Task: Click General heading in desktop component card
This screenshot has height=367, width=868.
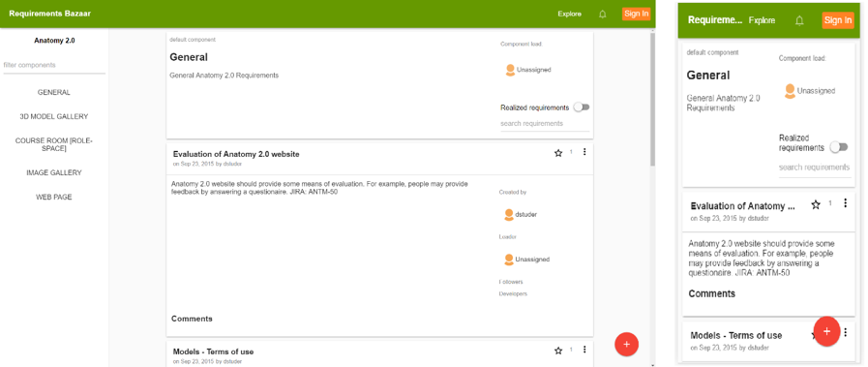Action: pyautogui.click(x=189, y=57)
